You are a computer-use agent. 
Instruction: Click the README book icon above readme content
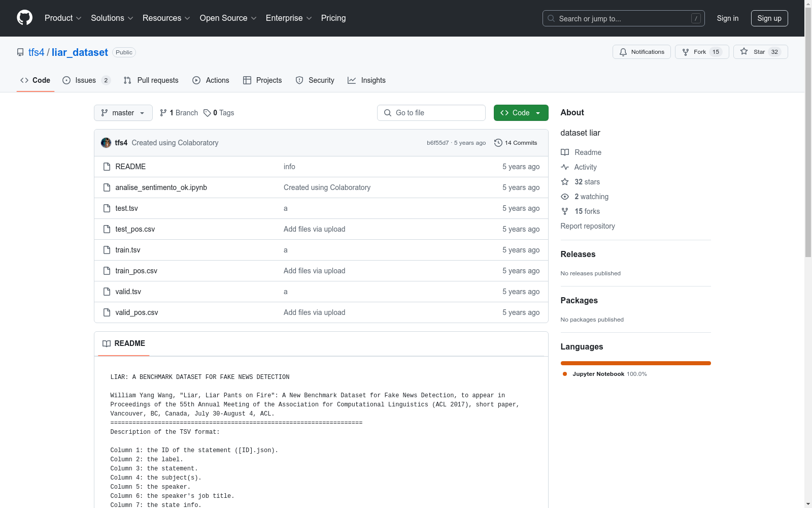tap(107, 344)
